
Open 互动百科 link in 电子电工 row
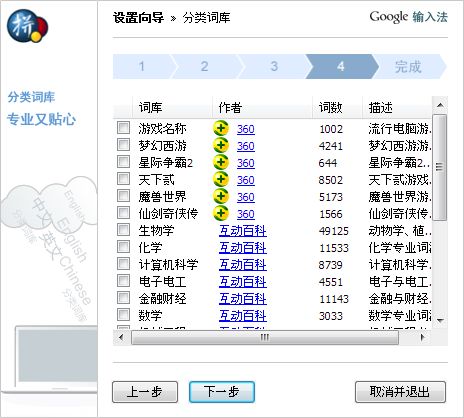(x=243, y=282)
